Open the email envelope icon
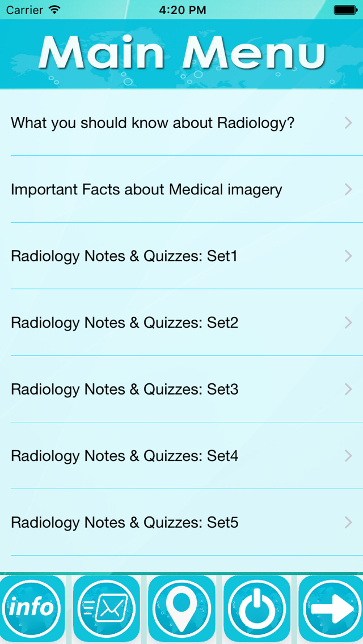Viewport: 363px width, 644px height. click(x=107, y=608)
